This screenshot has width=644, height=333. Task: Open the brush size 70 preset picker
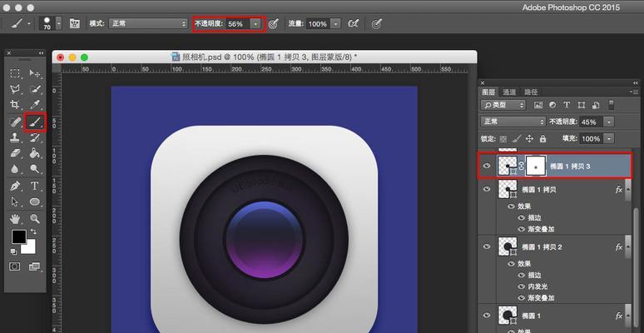tap(59, 24)
